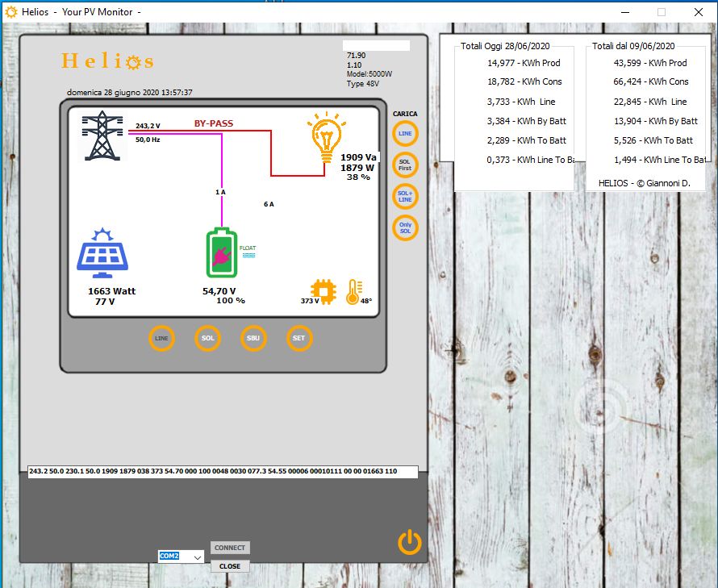Choose the round SBU output mode button
Image resolution: width=718 pixels, height=588 pixels.
pyautogui.click(x=253, y=338)
